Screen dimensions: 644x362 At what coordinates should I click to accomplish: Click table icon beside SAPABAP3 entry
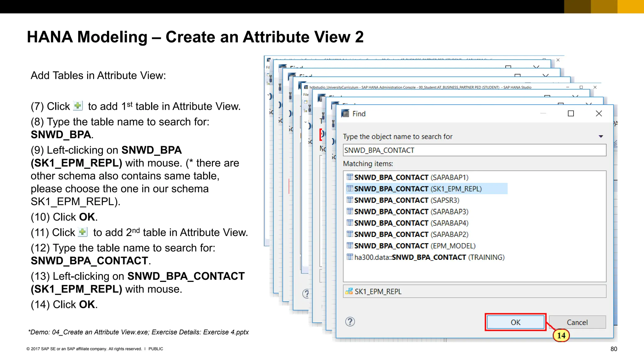point(350,211)
